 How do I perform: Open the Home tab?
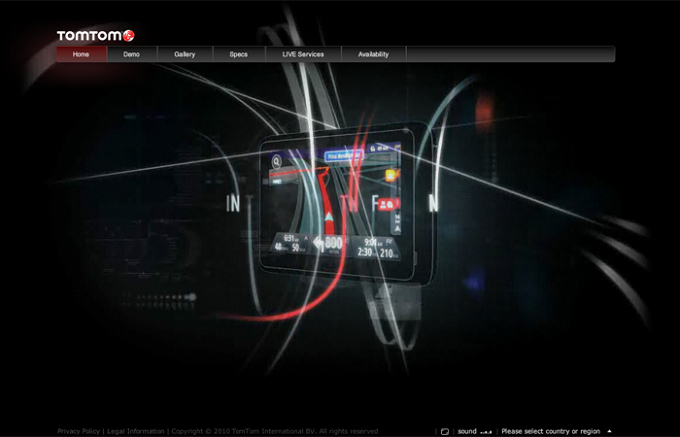point(81,54)
